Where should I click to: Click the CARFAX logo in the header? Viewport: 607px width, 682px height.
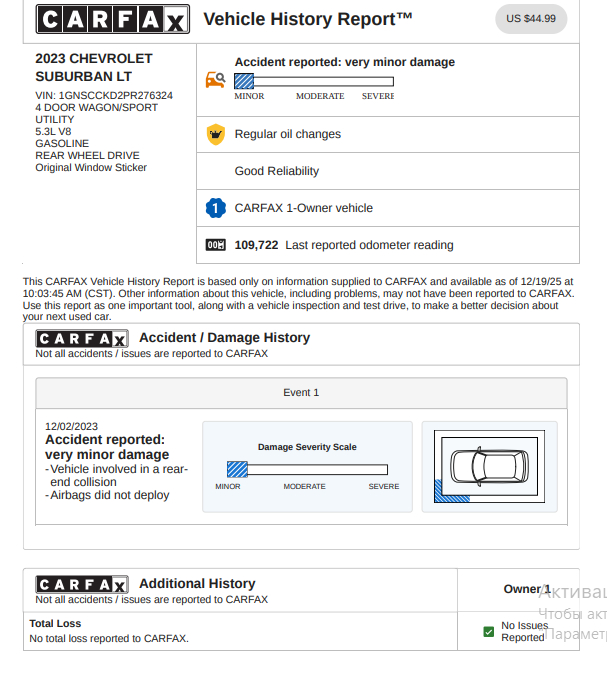click(111, 20)
